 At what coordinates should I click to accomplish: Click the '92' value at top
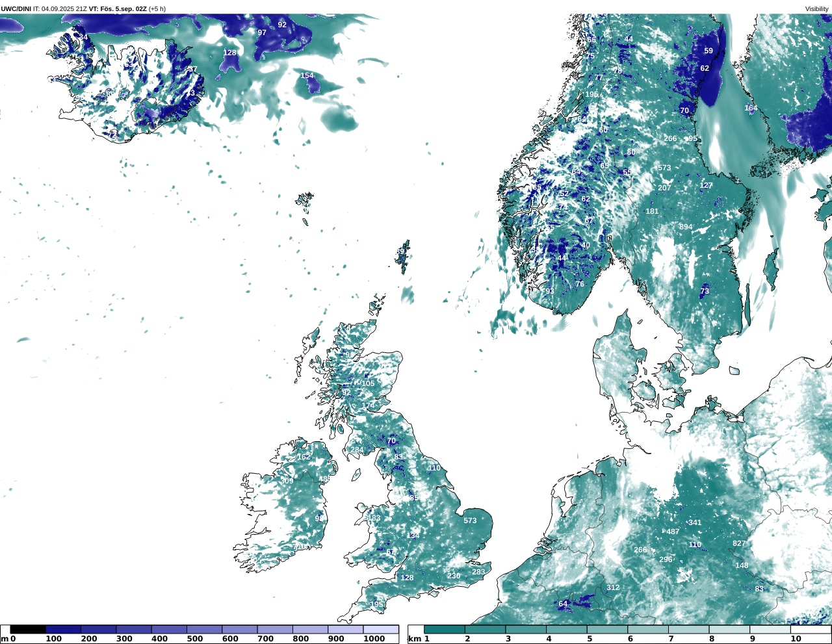pyautogui.click(x=282, y=25)
